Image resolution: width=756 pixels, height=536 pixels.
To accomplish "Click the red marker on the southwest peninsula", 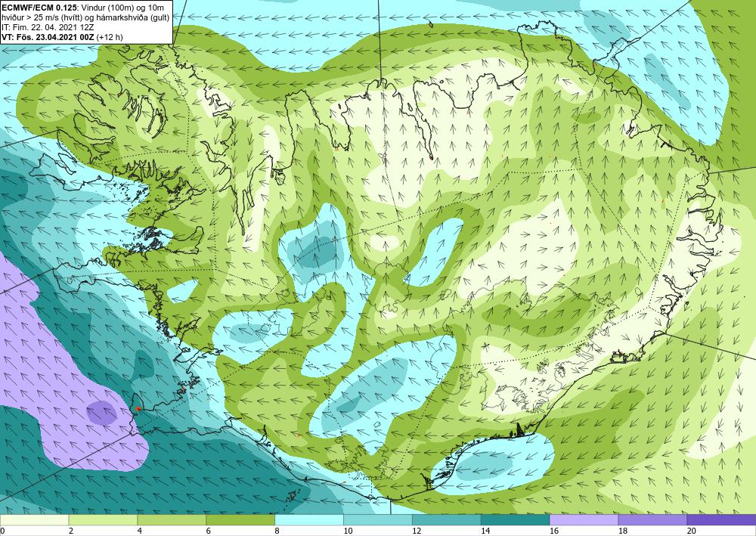I will tap(138, 408).
